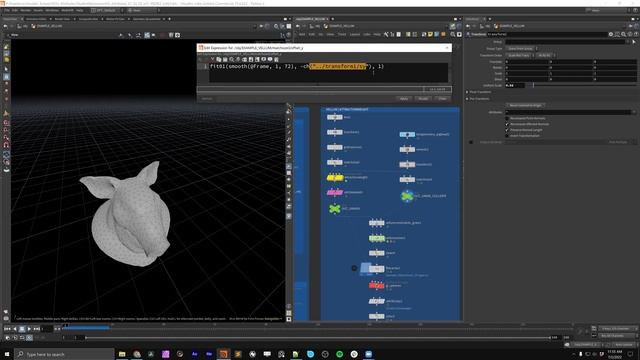Select the round green null node on right
Screen dimensions: 640x360
tap(407, 196)
